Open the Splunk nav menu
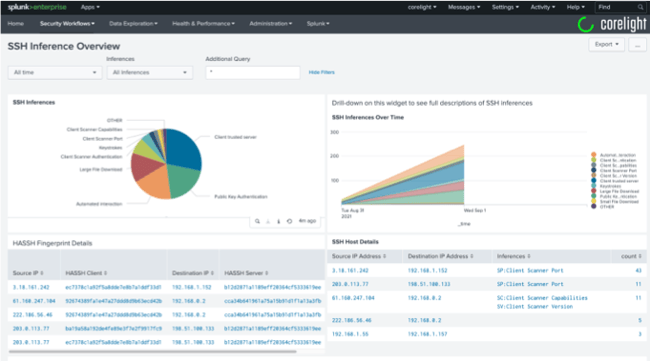The height and width of the screenshot is (362, 650). point(318,24)
